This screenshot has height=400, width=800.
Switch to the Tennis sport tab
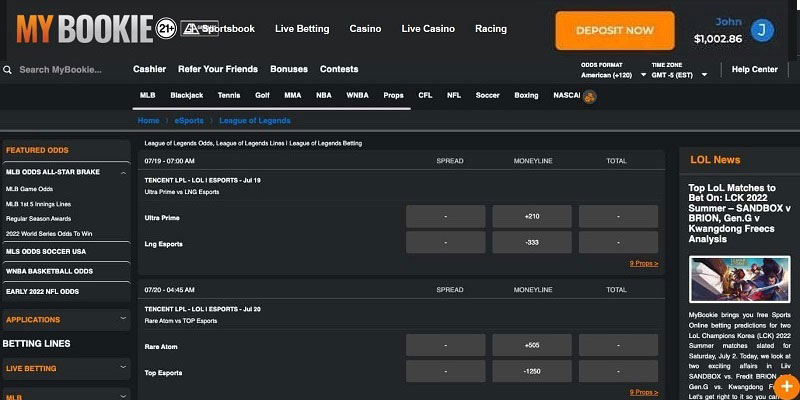click(x=229, y=96)
